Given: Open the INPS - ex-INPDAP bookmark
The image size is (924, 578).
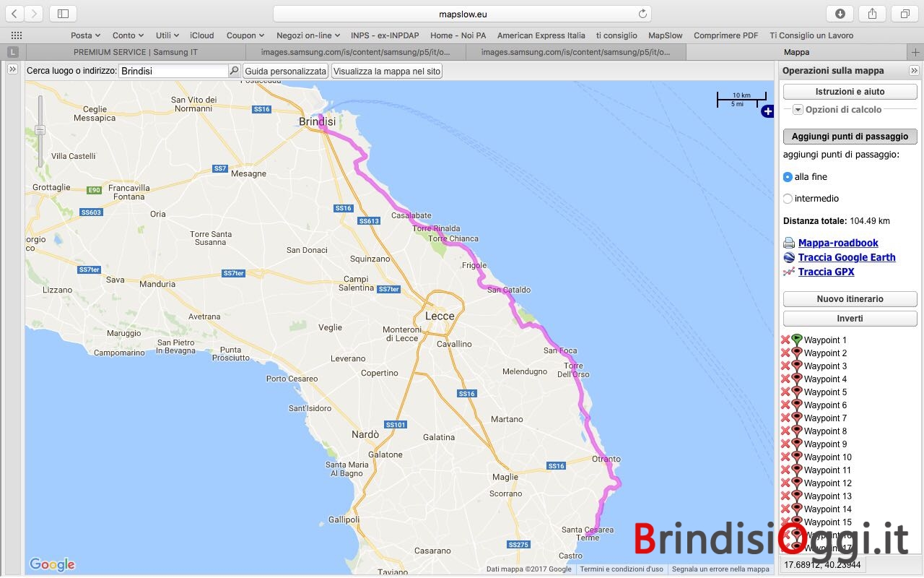Looking at the screenshot, I should (x=385, y=35).
